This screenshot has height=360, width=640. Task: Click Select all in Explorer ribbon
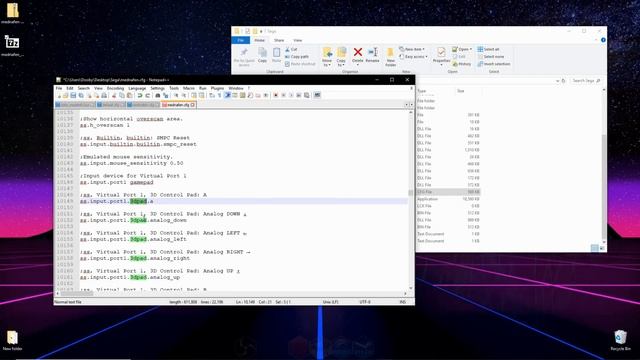pos(489,49)
